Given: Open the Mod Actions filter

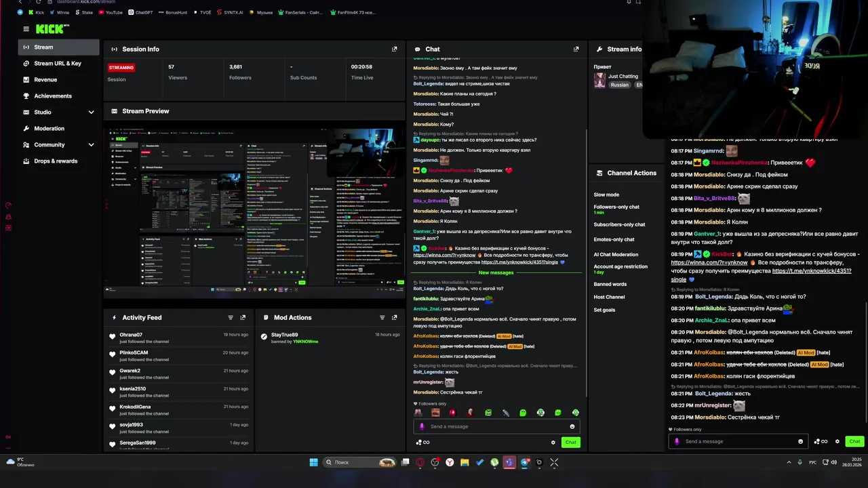Looking at the screenshot, I should coord(382,317).
